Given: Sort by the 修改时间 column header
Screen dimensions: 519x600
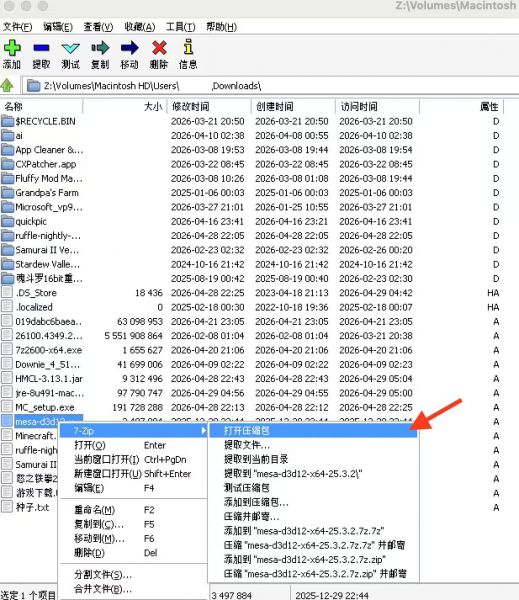Looking at the screenshot, I should (209, 106).
